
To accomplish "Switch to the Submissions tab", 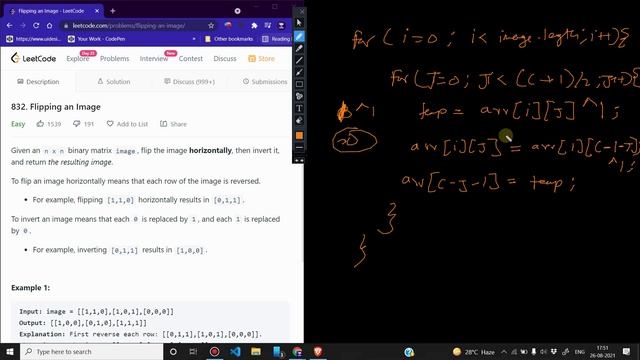I will [x=265, y=82].
